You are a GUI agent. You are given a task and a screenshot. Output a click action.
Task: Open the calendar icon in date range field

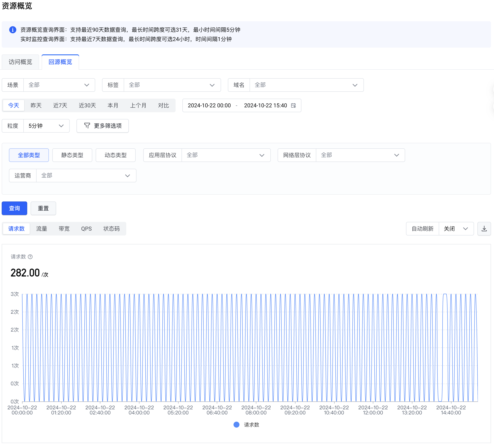click(293, 106)
